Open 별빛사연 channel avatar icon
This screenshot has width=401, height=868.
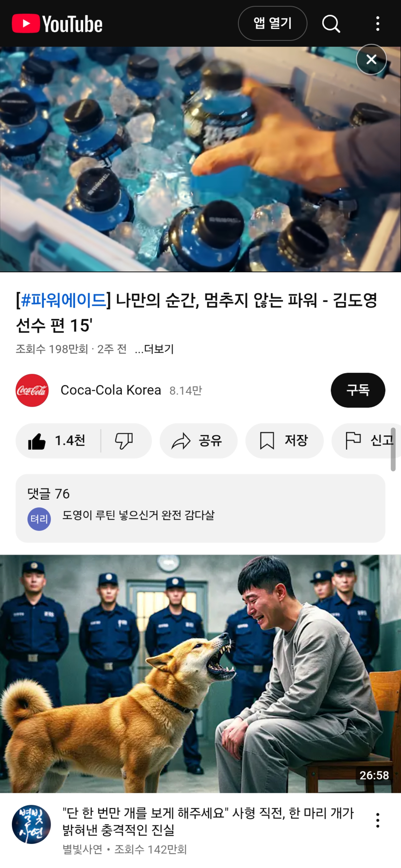pos(31,825)
